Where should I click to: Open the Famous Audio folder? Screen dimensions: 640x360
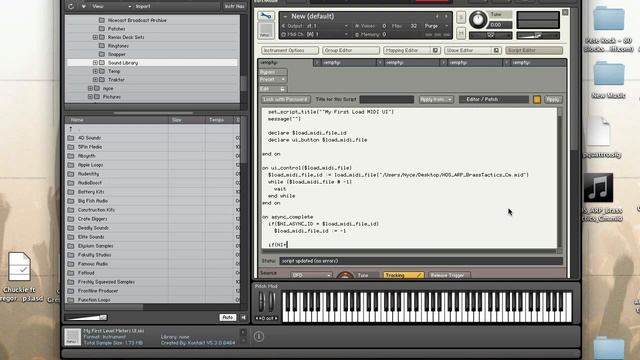(93, 264)
